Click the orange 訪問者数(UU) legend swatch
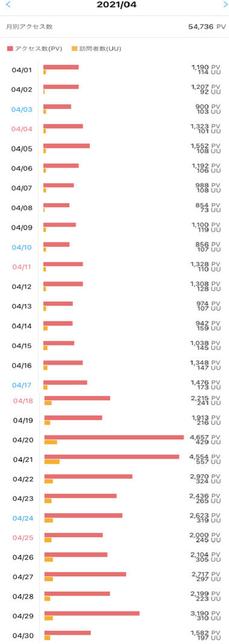This screenshot has width=229, height=644. [74, 49]
